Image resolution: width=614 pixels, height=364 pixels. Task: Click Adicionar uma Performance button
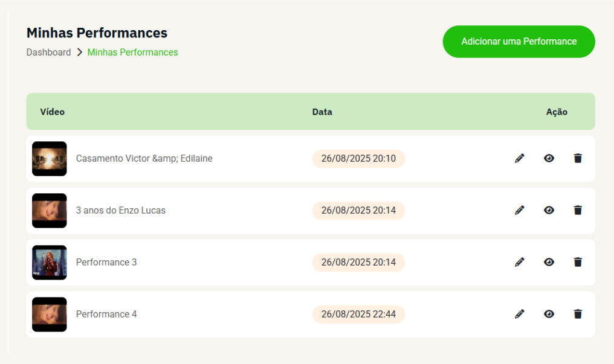[519, 42]
